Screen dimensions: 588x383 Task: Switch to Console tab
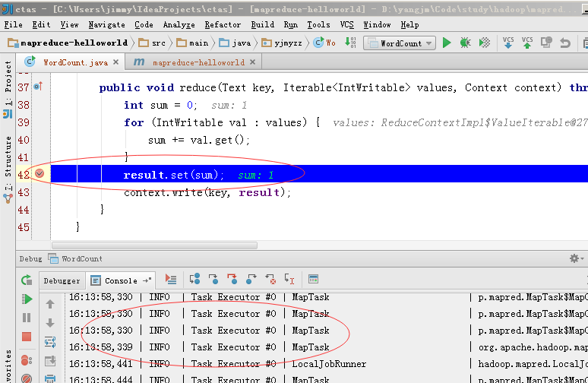coord(121,280)
